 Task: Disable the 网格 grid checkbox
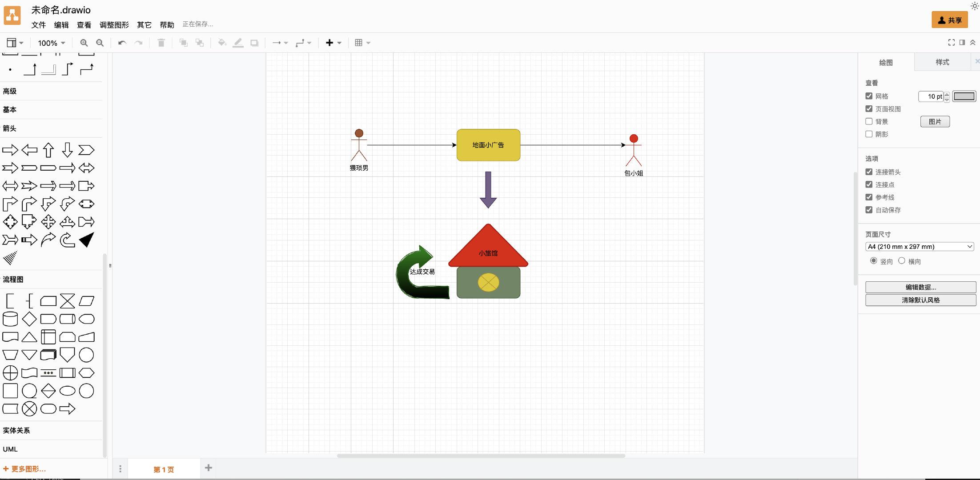coord(869,96)
